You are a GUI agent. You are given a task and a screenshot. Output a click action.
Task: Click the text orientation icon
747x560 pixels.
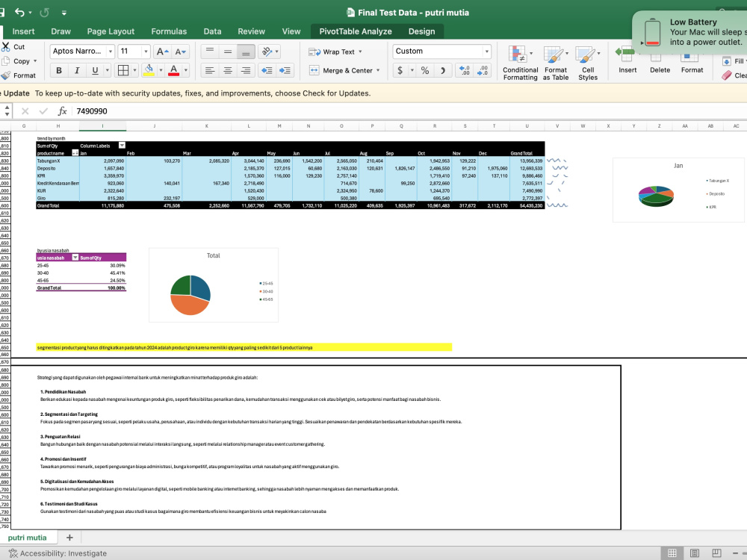267,52
